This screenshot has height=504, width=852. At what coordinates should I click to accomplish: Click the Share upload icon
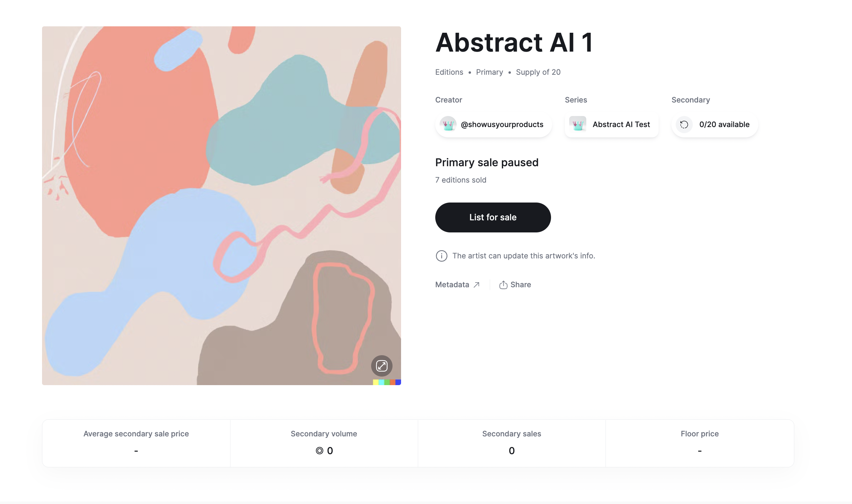[503, 285]
